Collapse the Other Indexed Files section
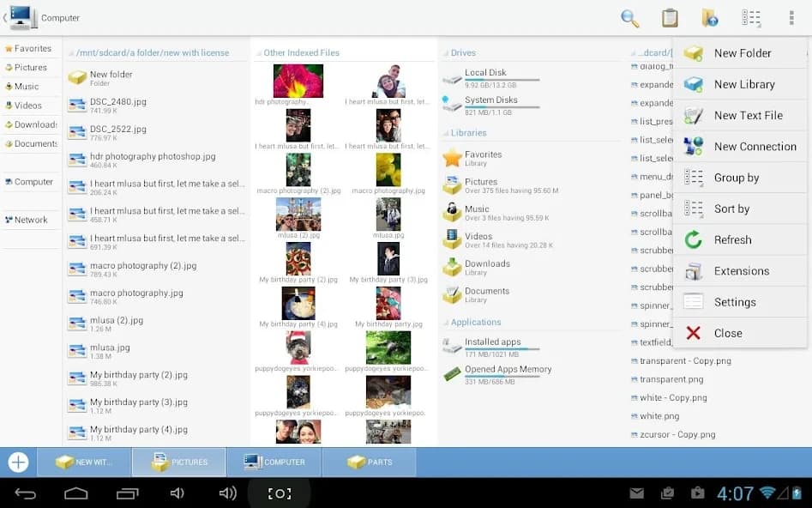 pyautogui.click(x=257, y=52)
